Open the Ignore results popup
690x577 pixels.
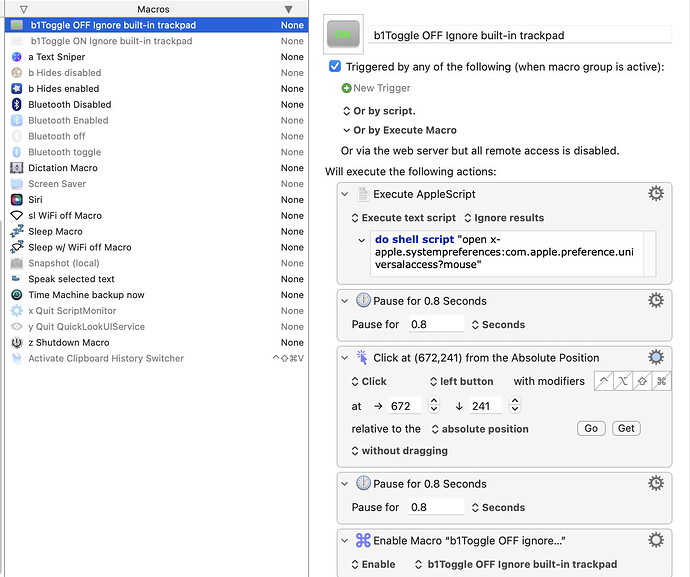504,218
